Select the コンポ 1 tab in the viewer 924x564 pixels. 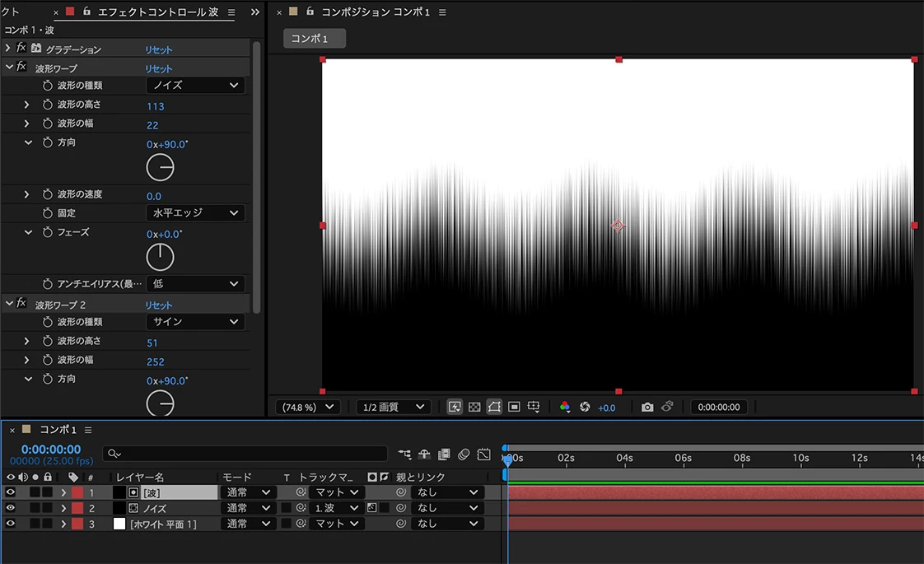pyautogui.click(x=314, y=39)
